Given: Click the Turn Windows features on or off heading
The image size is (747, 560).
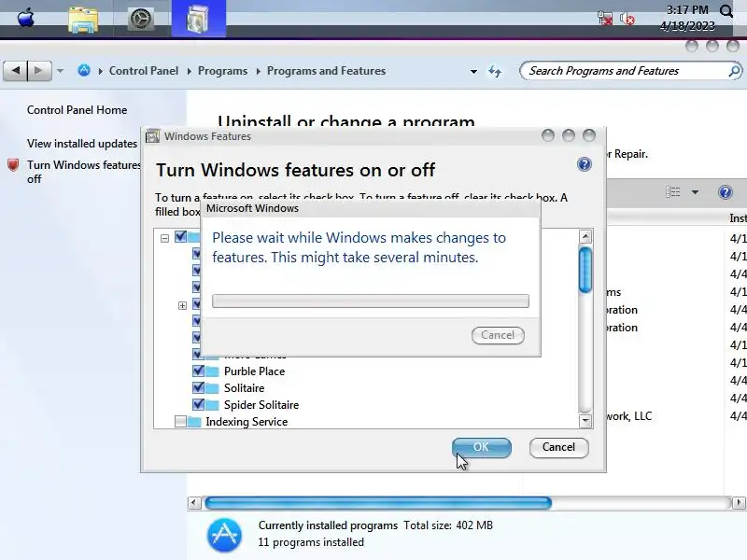Looking at the screenshot, I should [x=295, y=170].
